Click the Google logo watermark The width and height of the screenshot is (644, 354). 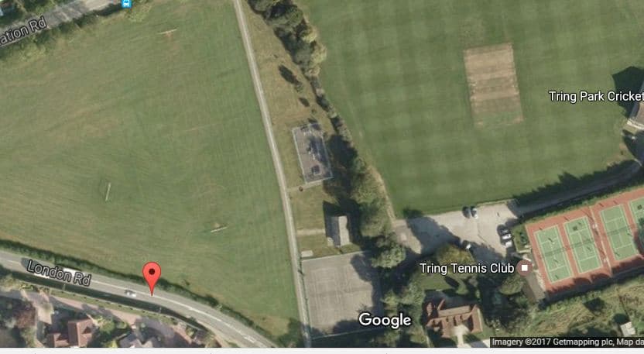pos(385,320)
